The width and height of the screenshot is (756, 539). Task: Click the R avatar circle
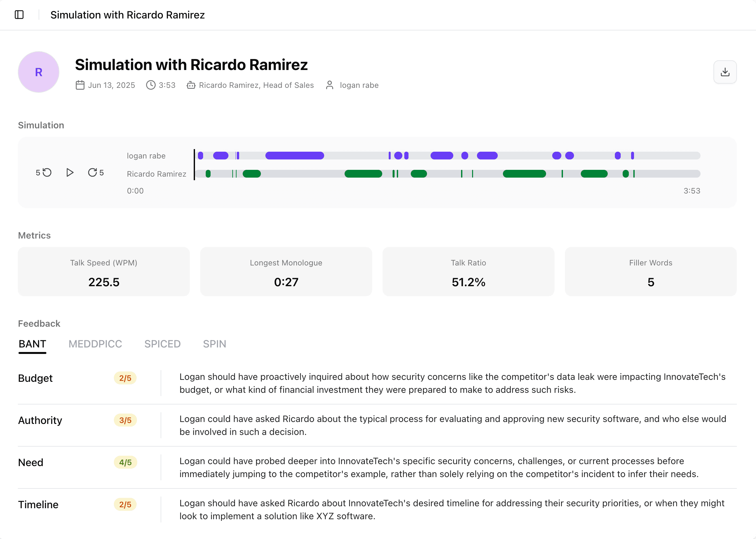pos(39,72)
